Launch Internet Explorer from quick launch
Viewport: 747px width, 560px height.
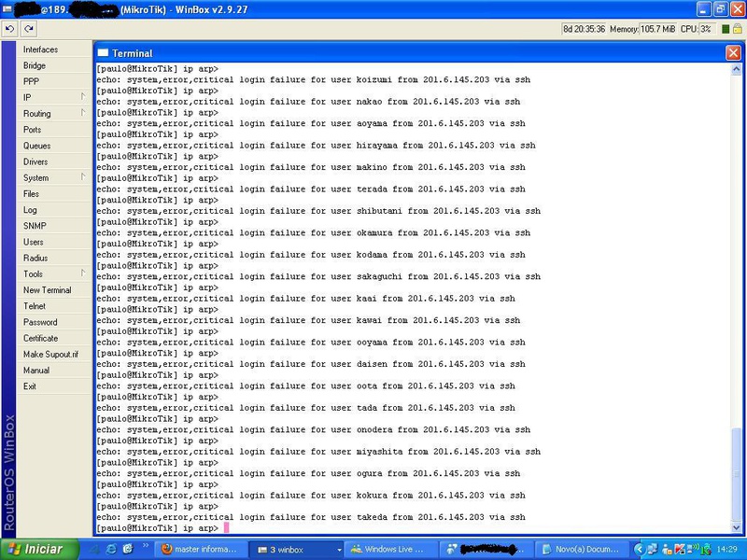click(111, 549)
